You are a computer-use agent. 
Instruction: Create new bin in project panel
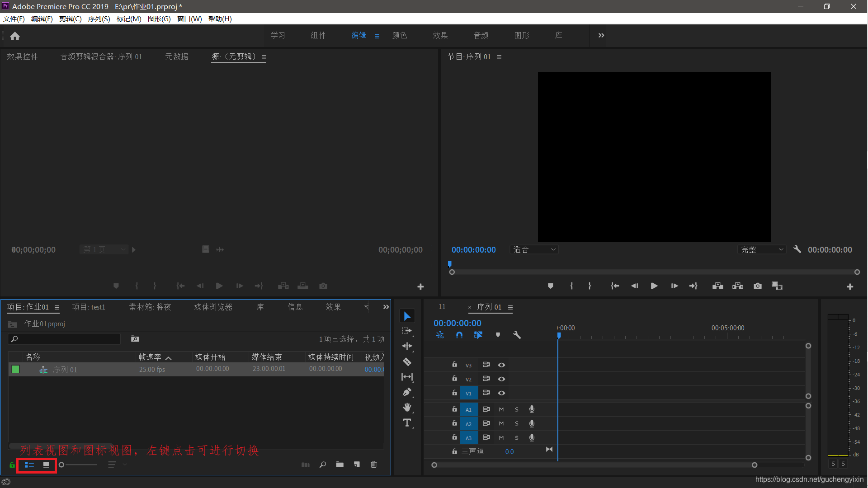click(x=340, y=465)
